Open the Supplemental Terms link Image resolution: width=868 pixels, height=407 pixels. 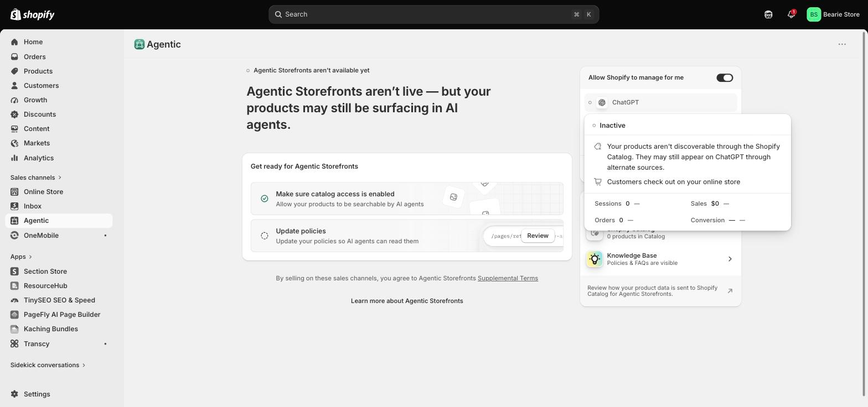508,278
